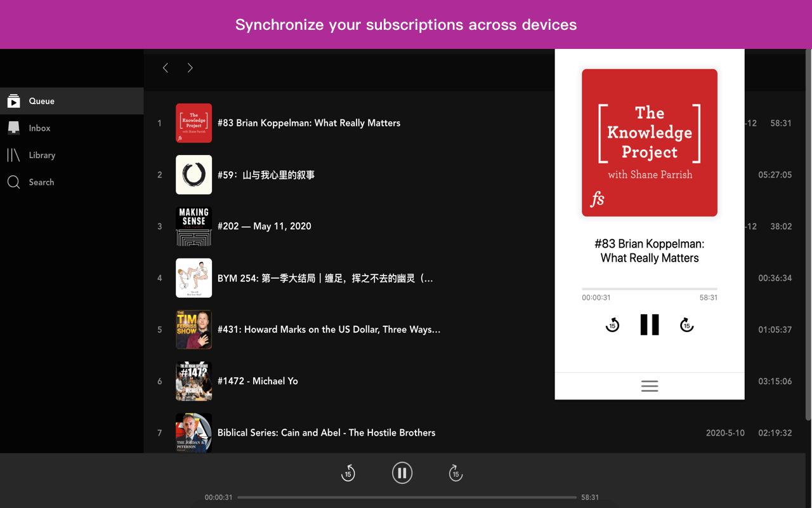
Task: Select the Tim Ferriss Show episode thumbnail
Action: pyautogui.click(x=193, y=329)
